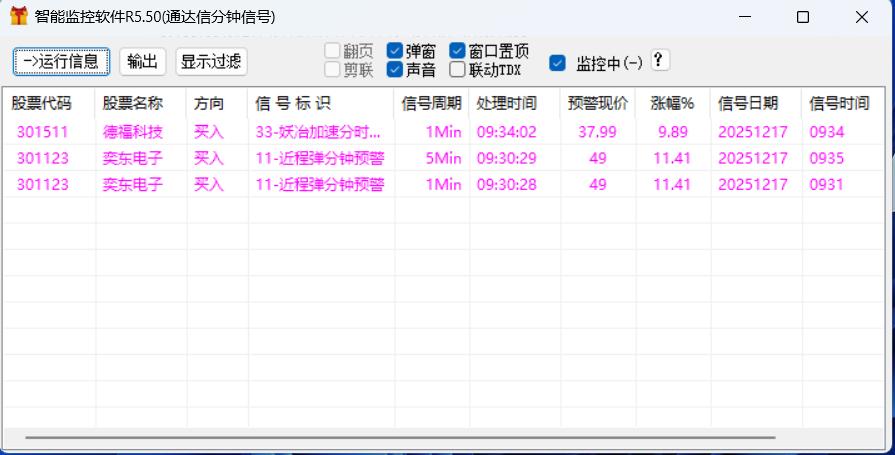Click the 股票名称 column header
895x455 pixels.
[141, 103]
